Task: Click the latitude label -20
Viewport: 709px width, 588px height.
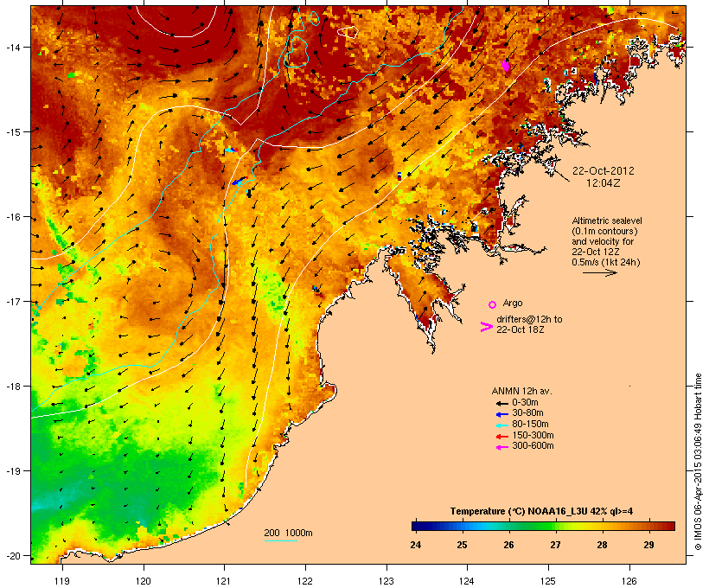Action: click(12, 556)
